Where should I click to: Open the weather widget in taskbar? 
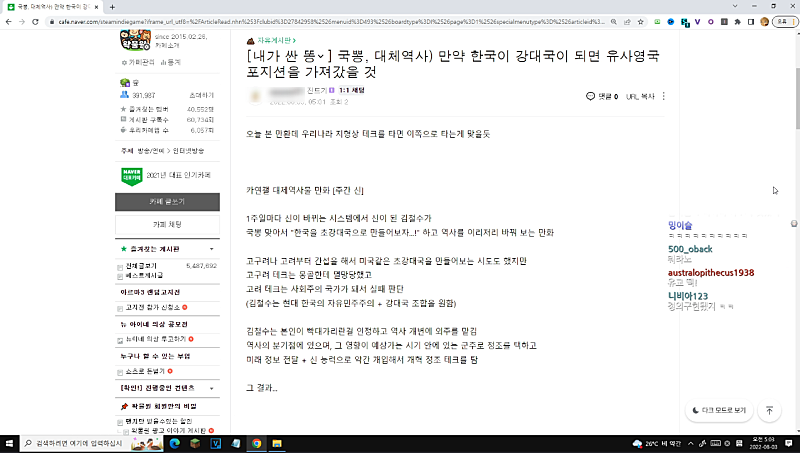(x=657, y=443)
